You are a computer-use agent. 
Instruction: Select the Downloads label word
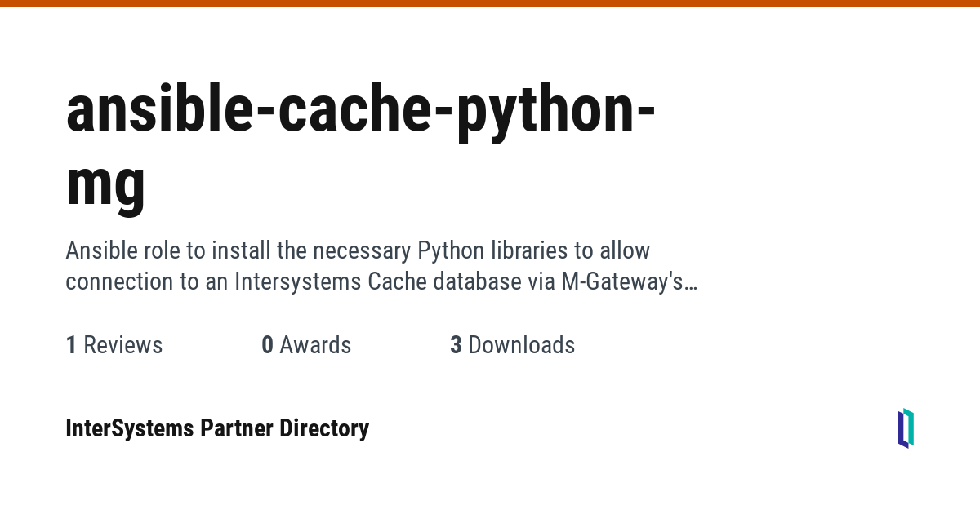[522, 345]
